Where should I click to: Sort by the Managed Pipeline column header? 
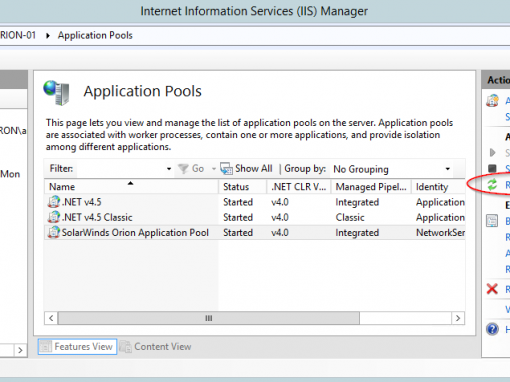[x=371, y=187]
